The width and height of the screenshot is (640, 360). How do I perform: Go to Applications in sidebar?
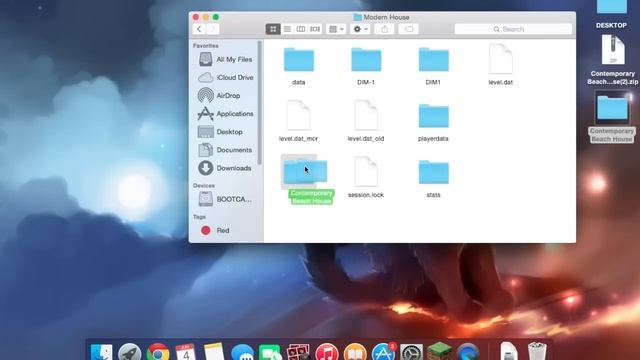[x=225, y=114]
